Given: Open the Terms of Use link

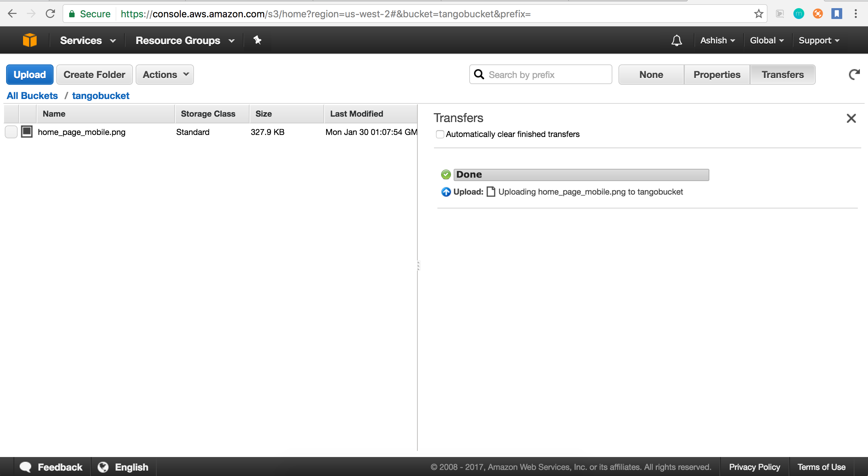Looking at the screenshot, I should click(821, 467).
